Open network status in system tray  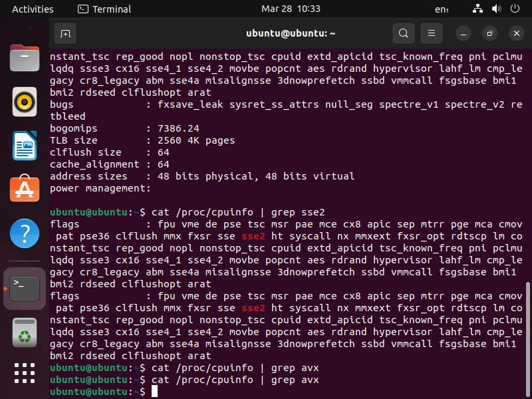477,9
